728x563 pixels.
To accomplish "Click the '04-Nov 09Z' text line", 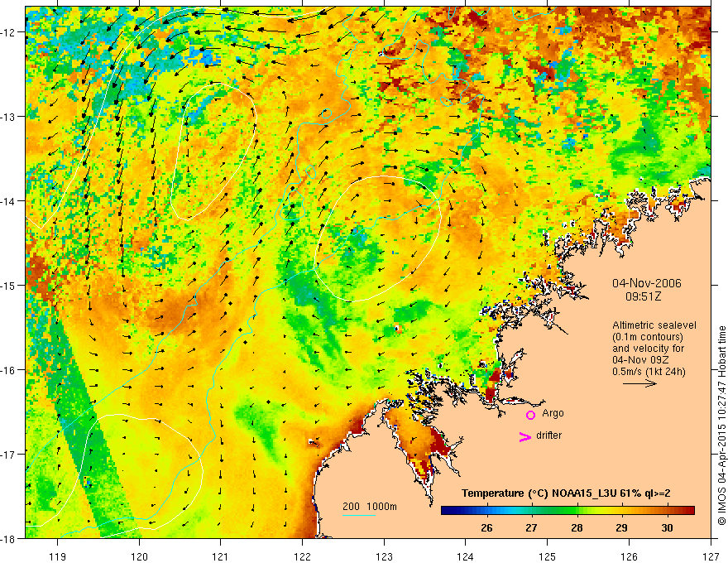I will pos(640,360).
